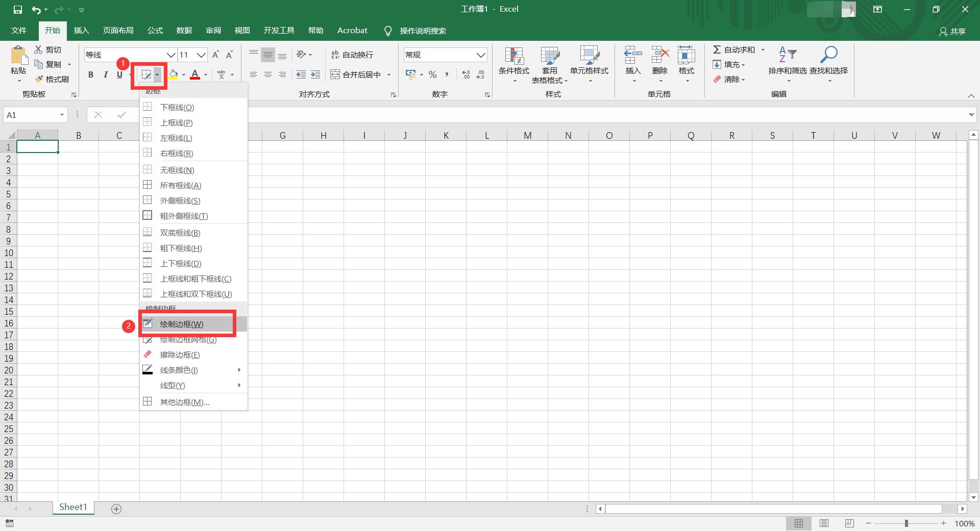Align text left in cell
Viewport: 980px width, 531px height.
(254, 75)
